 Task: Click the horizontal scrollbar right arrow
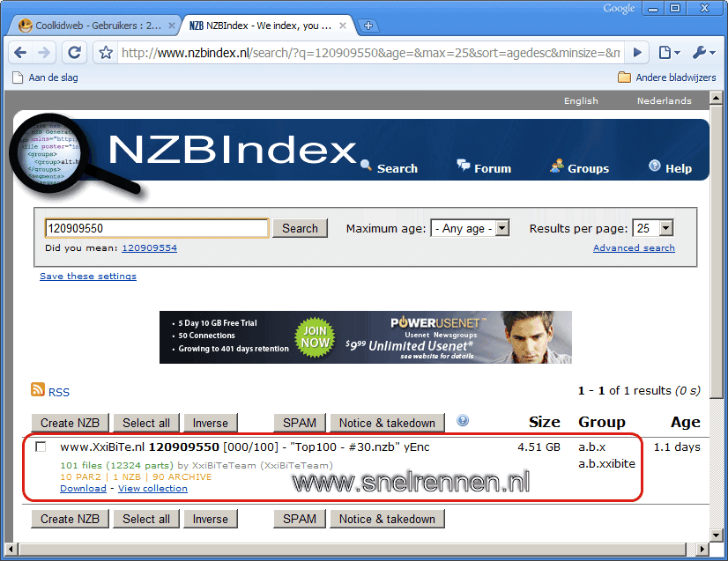(702, 550)
